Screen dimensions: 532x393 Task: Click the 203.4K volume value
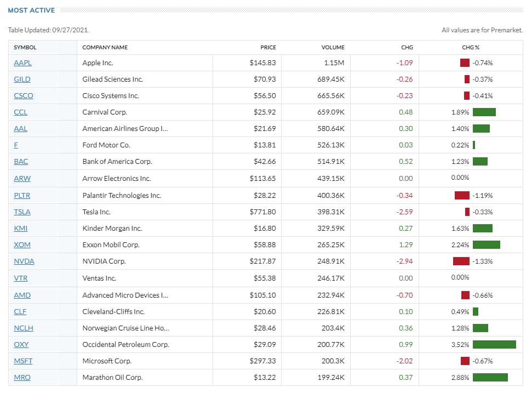click(x=333, y=328)
